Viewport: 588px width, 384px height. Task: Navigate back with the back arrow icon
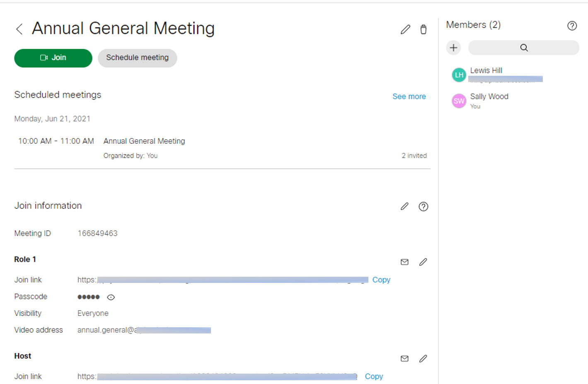19,29
